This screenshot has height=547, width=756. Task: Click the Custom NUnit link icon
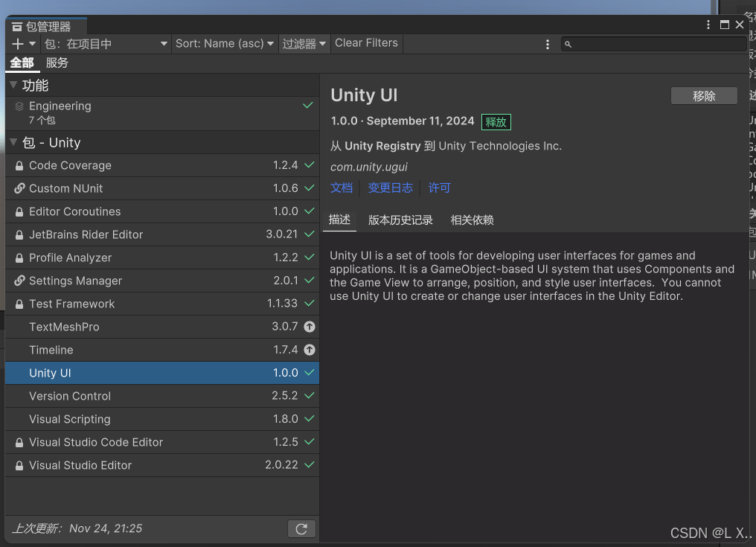pyautogui.click(x=19, y=188)
